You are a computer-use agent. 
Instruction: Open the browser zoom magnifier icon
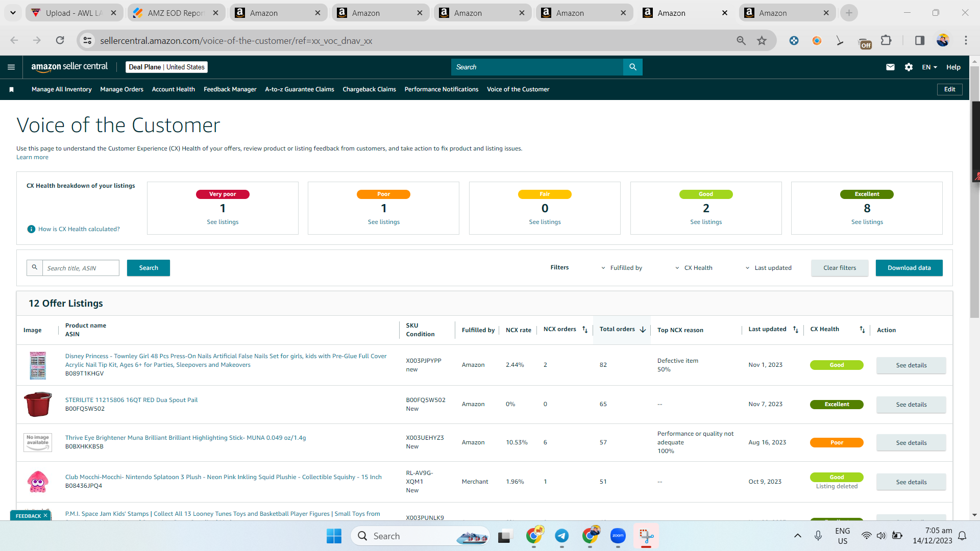tap(741, 40)
